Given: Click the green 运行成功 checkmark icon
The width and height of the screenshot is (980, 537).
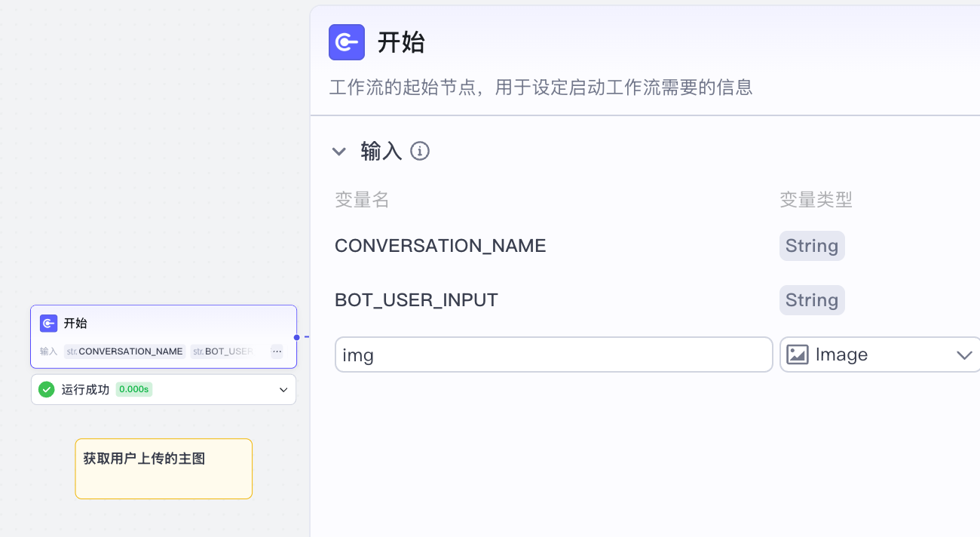Looking at the screenshot, I should tap(47, 390).
